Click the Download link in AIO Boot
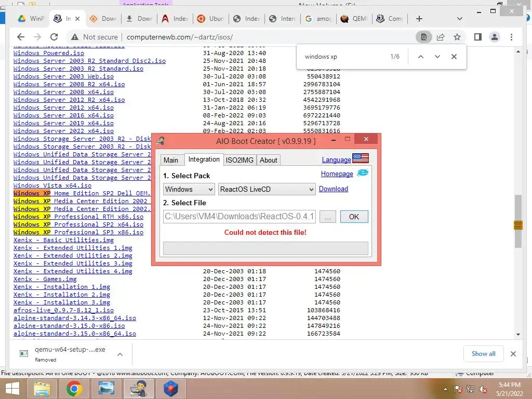532x399 pixels. [333, 189]
